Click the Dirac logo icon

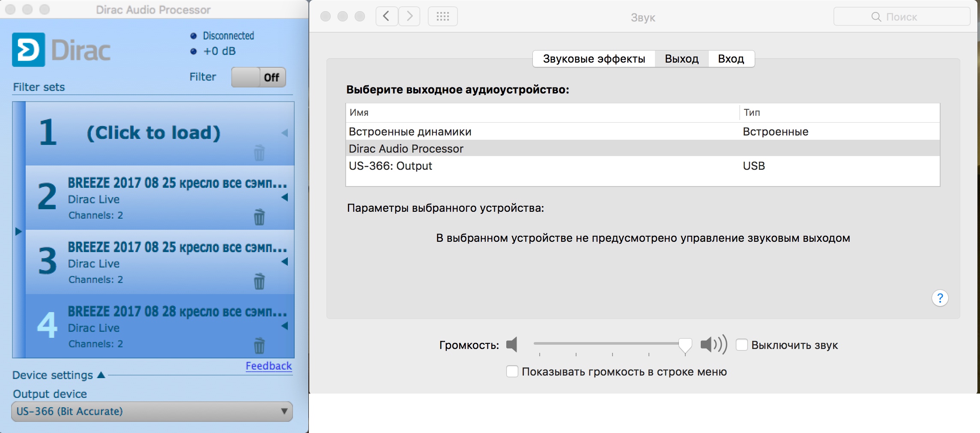point(28,50)
